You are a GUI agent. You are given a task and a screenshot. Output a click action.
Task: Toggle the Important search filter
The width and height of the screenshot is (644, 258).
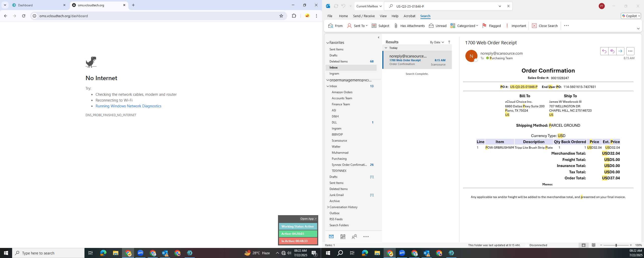516,26
